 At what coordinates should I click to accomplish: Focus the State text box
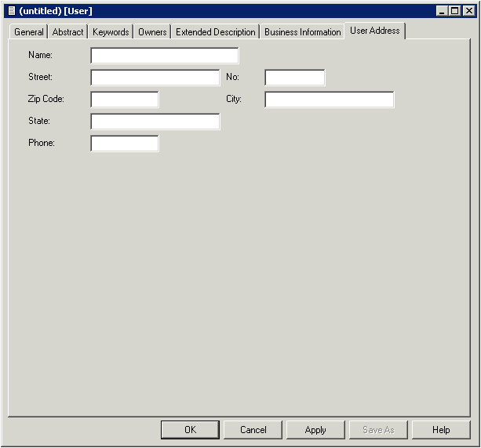tap(155, 122)
